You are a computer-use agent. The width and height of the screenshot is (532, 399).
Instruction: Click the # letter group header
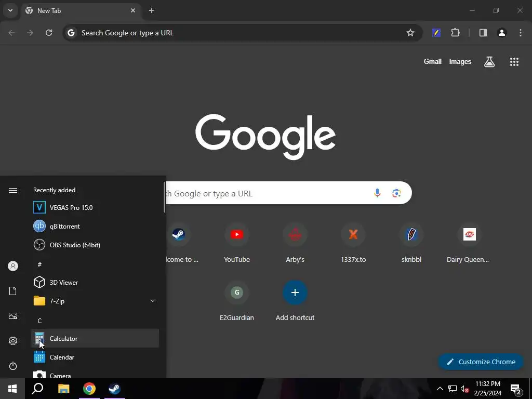pos(39,264)
